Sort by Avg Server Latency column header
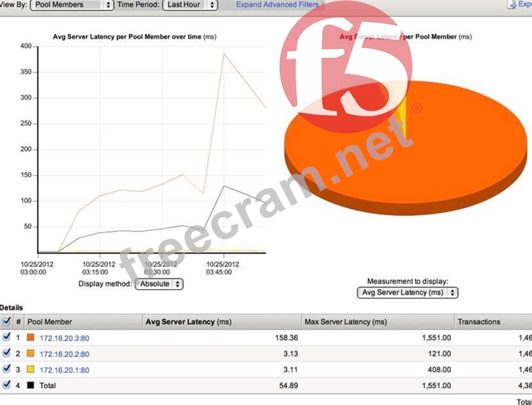Screen dimensions: 532x405 (x=222, y=322)
